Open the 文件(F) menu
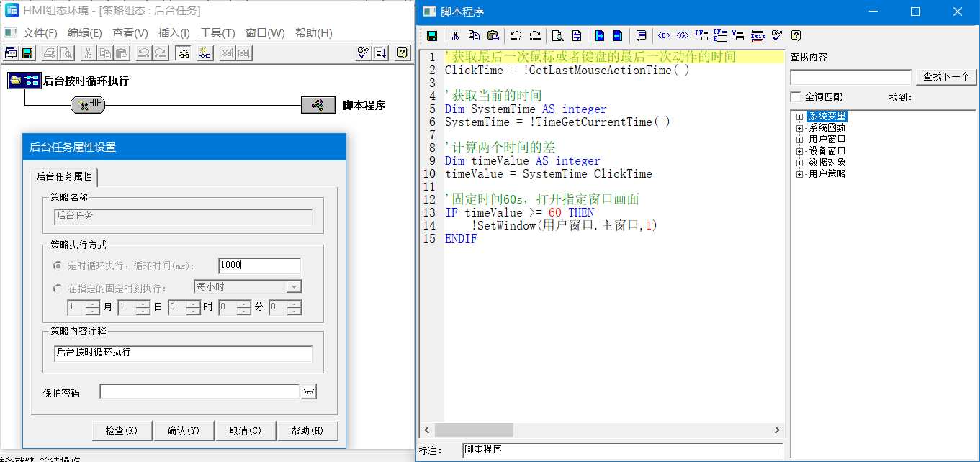This screenshot has width=980, height=462. [x=40, y=33]
